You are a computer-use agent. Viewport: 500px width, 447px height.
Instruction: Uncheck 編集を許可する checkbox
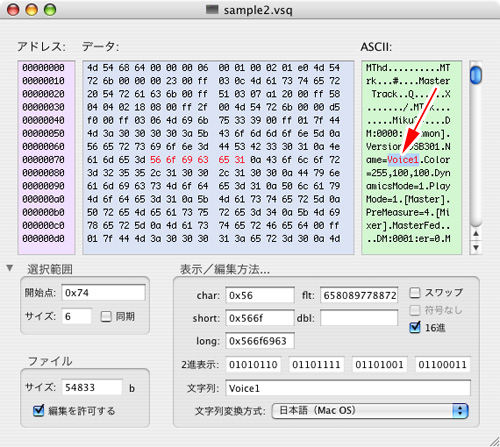[38, 410]
